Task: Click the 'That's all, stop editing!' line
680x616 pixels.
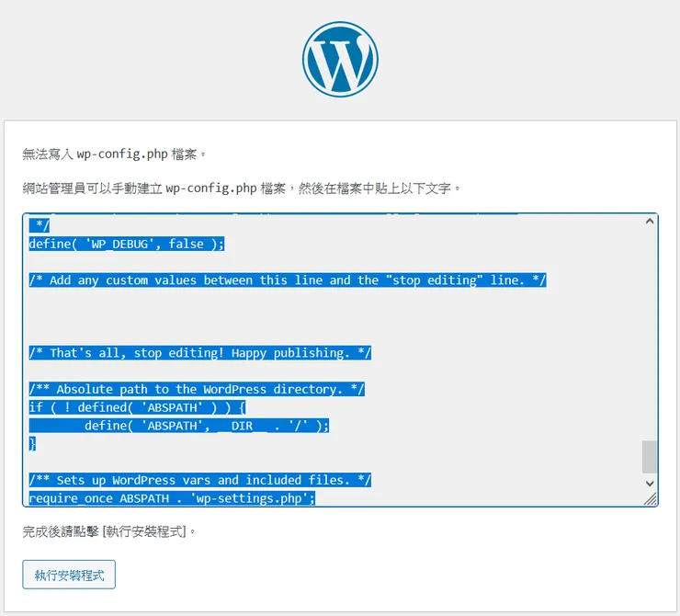Action: [x=200, y=353]
